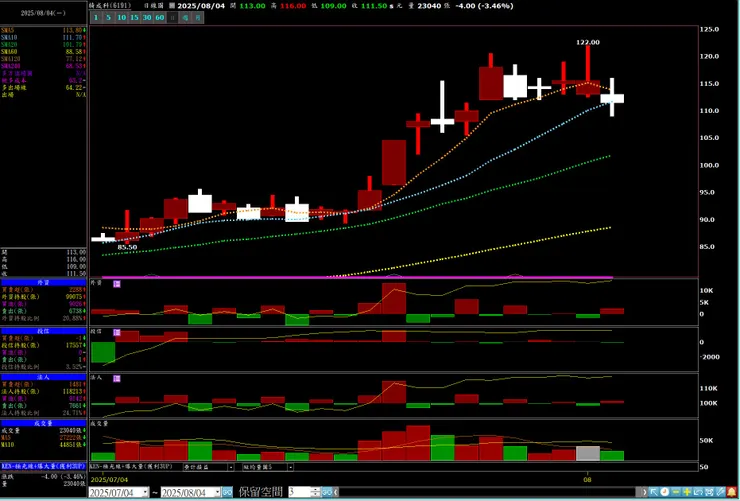Click the 2025/07/04 label on the time axis

pyautogui.click(x=109, y=480)
